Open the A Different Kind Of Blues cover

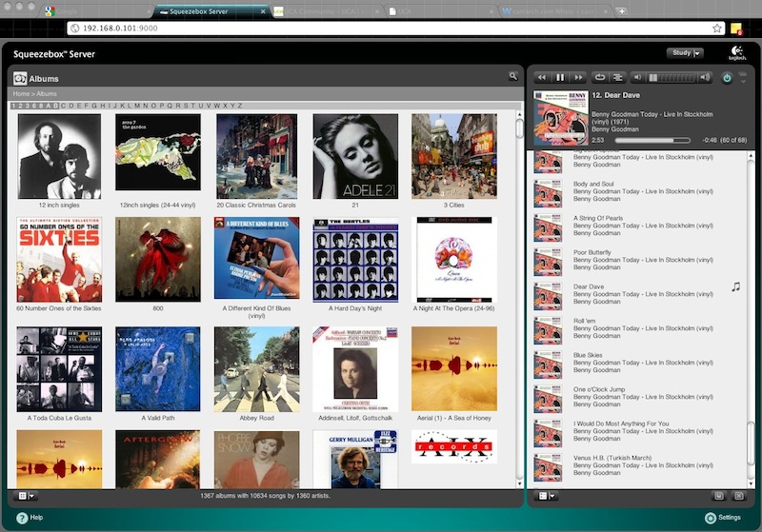256,258
